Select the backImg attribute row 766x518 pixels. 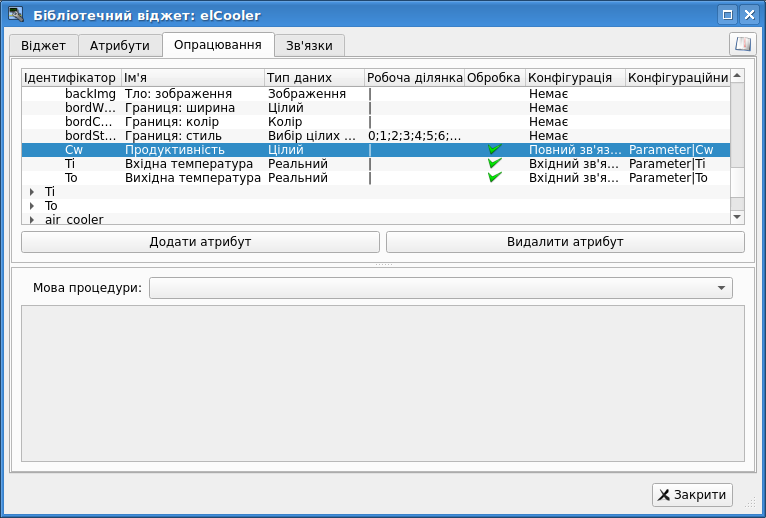click(90, 94)
